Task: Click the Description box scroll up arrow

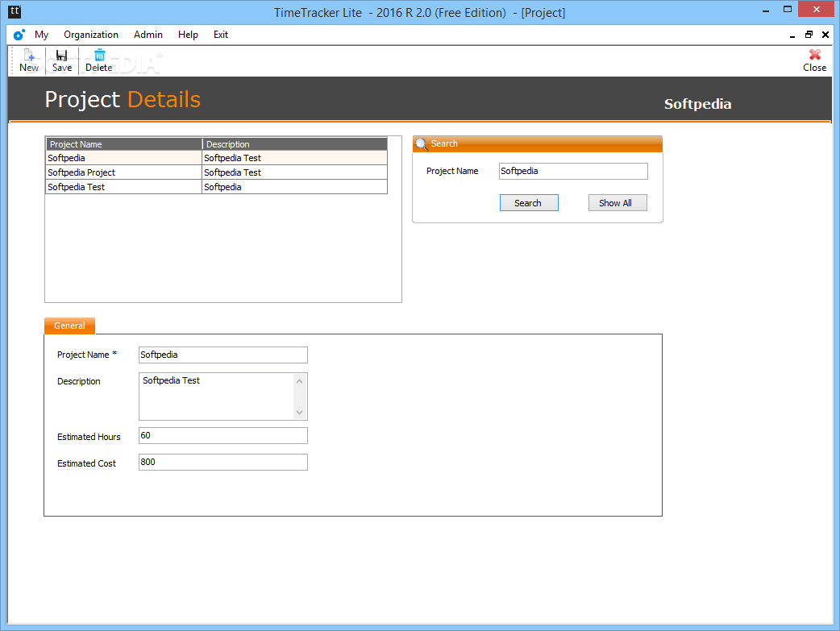Action: pos(299,381)
